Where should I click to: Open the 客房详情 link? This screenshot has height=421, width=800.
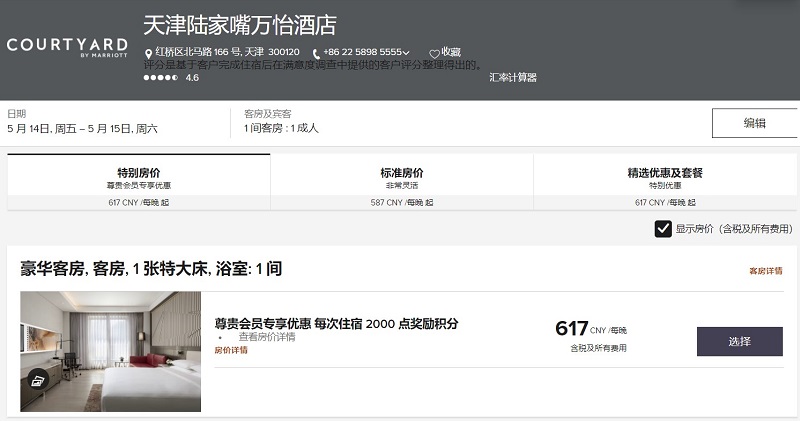765,271
